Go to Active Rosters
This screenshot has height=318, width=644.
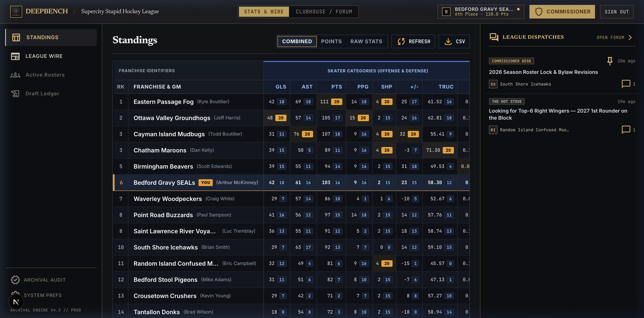coord(51,75)
